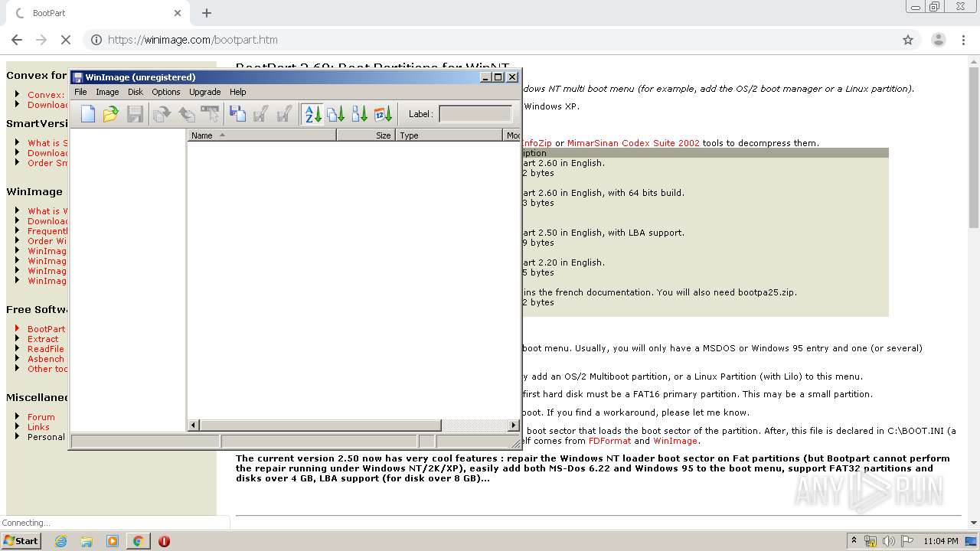Click the Write disk icon in WinImage toolbar
Image resolution: width=980 pixels, height=551 pixels.
tap(260, 114)
